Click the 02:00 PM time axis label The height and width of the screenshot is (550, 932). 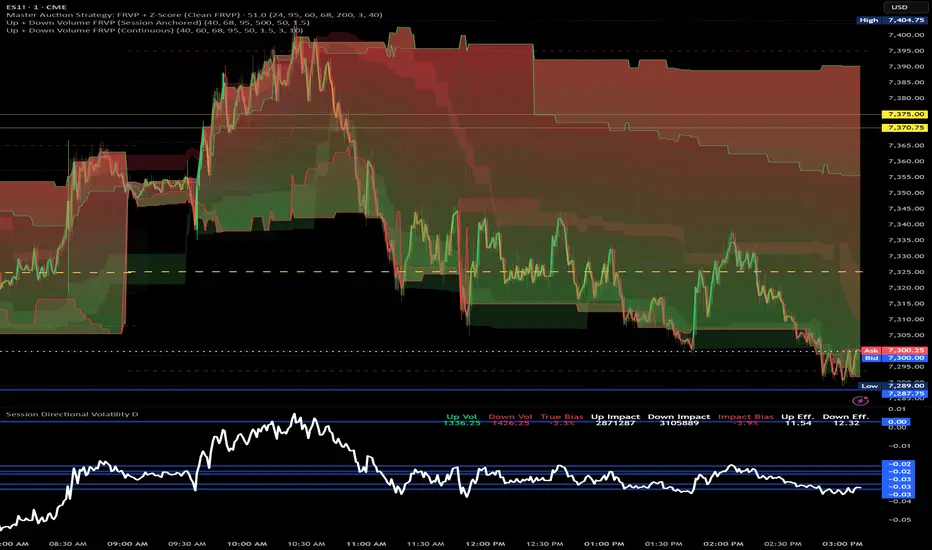tap(723, 543)
